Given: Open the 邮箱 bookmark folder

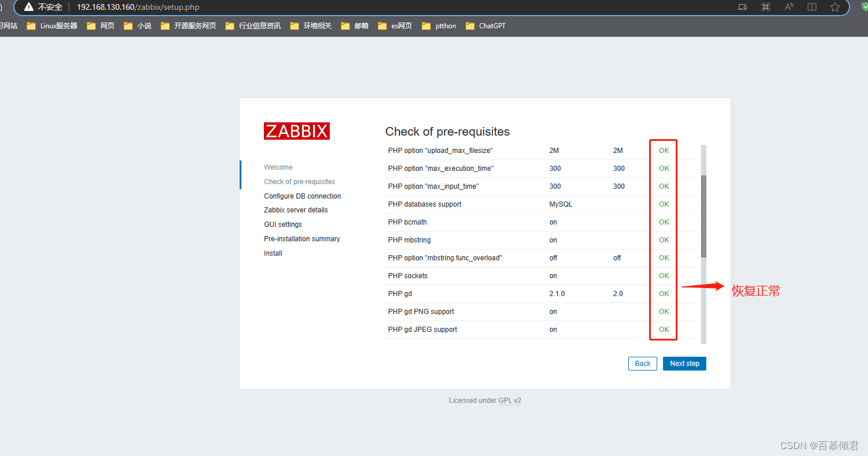Looking at the screenshot, I should pos(355,26).
